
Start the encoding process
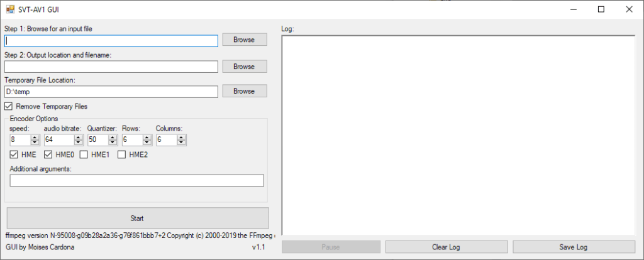click(x=138, y=218)
